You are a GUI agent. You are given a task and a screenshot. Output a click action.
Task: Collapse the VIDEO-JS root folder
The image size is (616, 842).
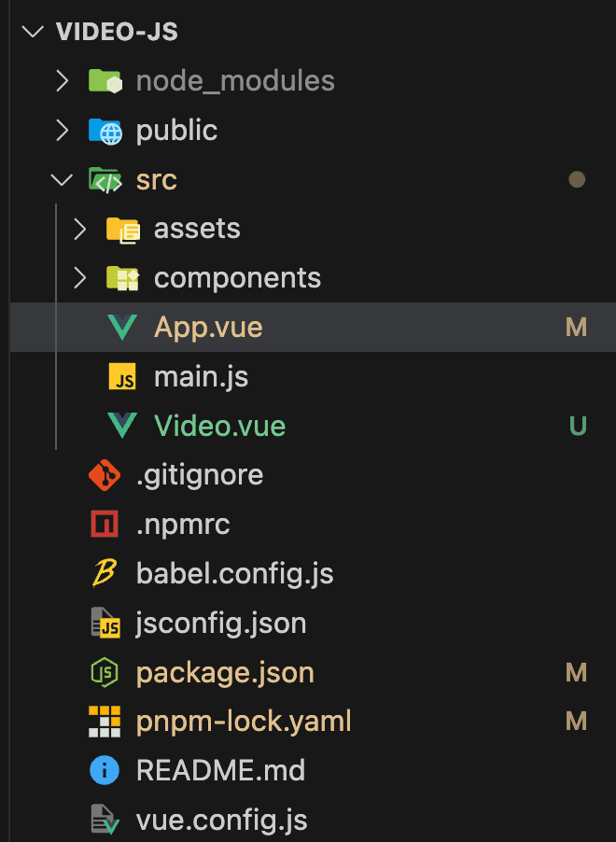coord(34,31)
